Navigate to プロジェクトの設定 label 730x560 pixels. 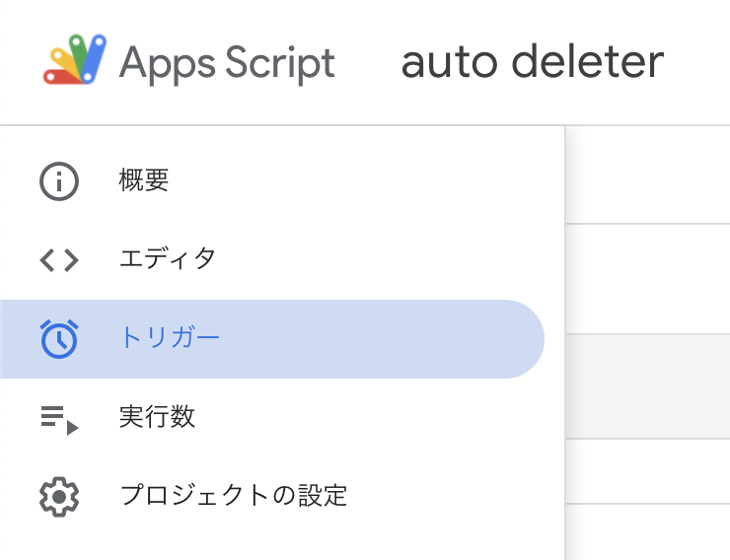pos(233,495)
